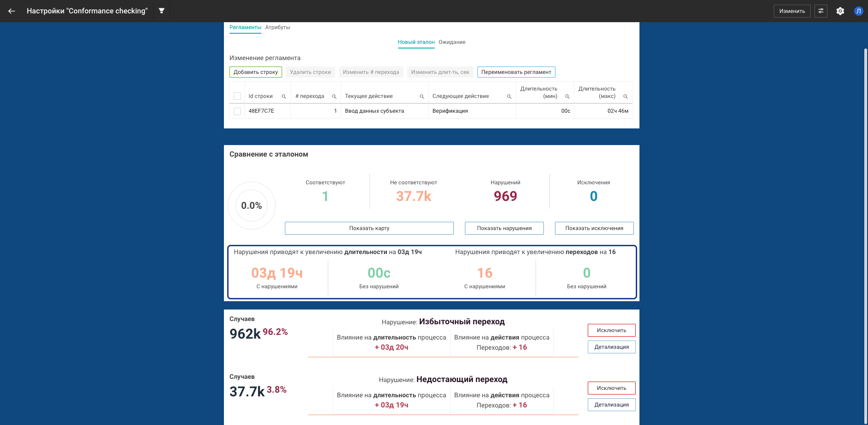This screenshot has height=425, width=868.
Task: Click Переименовать регламент button
Action: coord(516,72)
